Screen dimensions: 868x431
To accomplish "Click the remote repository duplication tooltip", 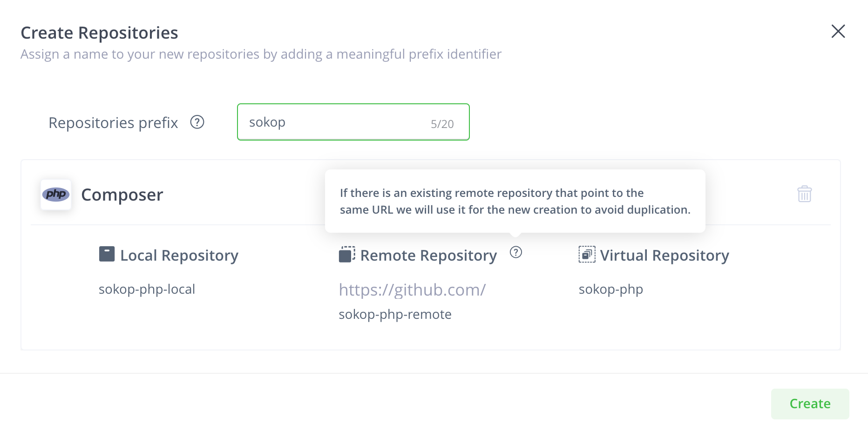I will [x=515, y=201].
